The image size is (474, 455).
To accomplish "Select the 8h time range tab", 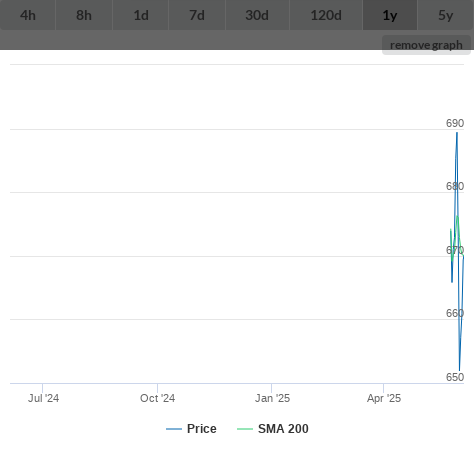I will click(84, 15).
